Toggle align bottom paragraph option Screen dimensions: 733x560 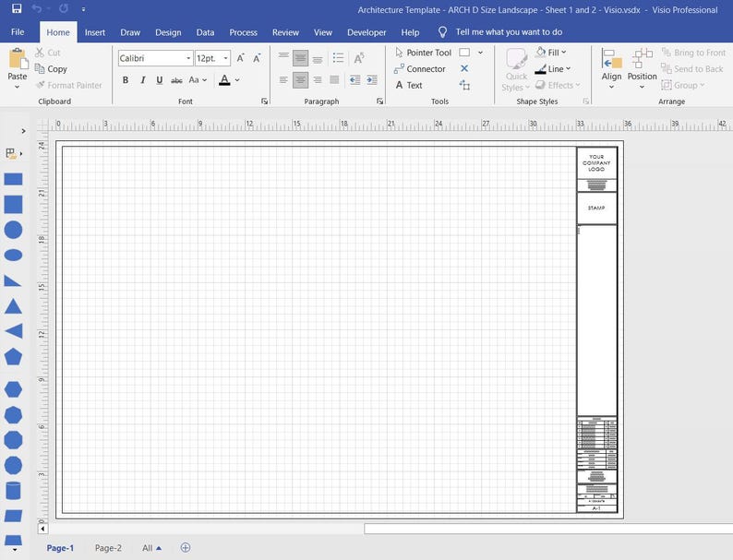[318, 58]
